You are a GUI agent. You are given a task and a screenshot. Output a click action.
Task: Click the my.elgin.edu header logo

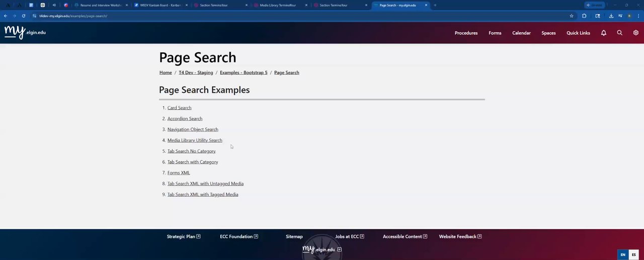(25, 32)
